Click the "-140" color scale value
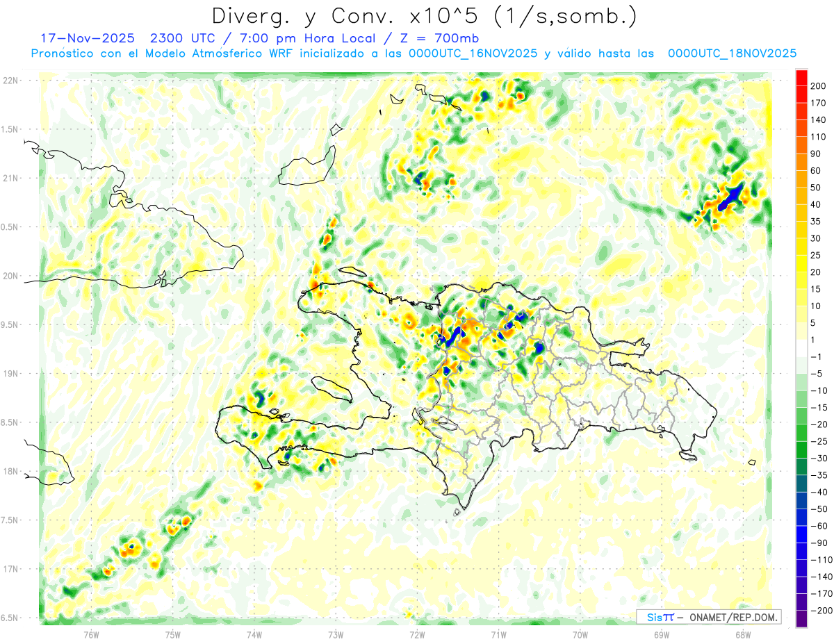Image resolution: width=834 pixels, height=644 pixels. (821, 577)
